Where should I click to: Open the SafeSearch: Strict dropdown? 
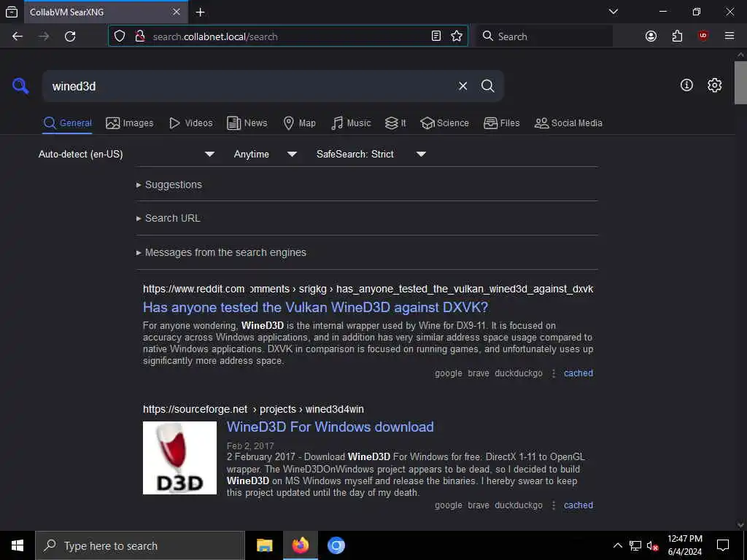[x=371, y=155]
